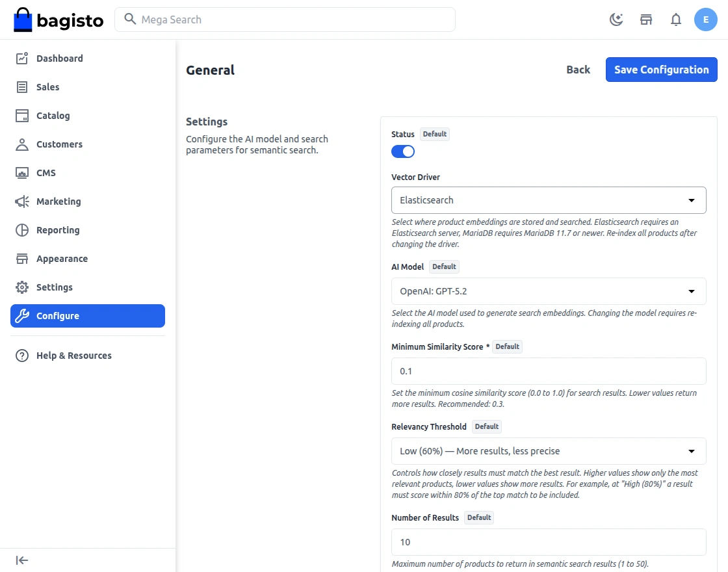Click the Number of Results field
Screen dimensions: 728x572
pos(549,542)
